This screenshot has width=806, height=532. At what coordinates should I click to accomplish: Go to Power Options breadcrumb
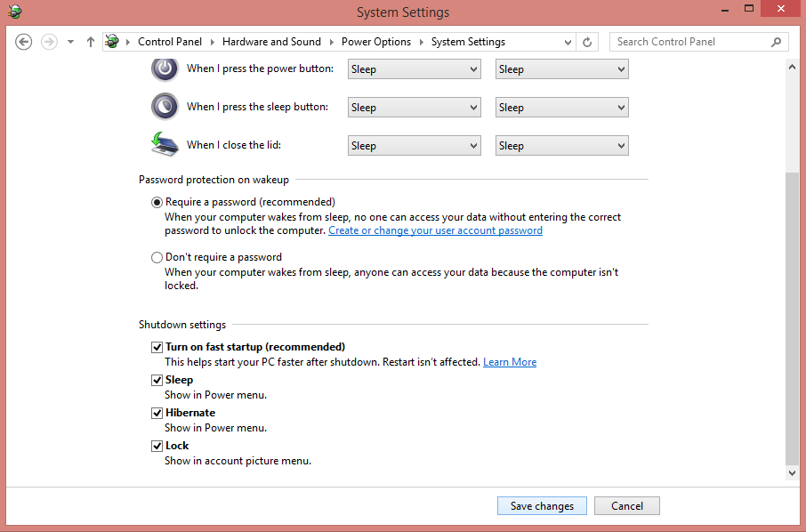376,42
